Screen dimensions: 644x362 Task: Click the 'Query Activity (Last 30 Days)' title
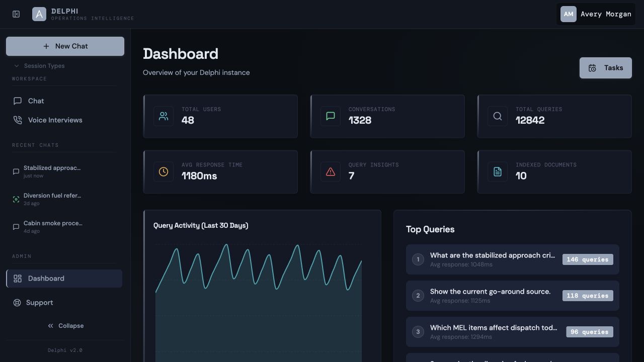click(x=201, y=225)
